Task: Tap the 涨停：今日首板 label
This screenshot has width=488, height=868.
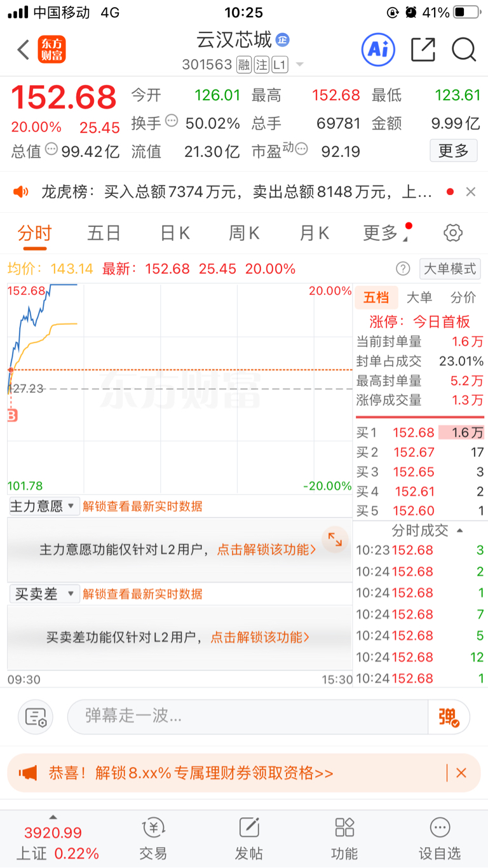Action: [x=419, y=322]
